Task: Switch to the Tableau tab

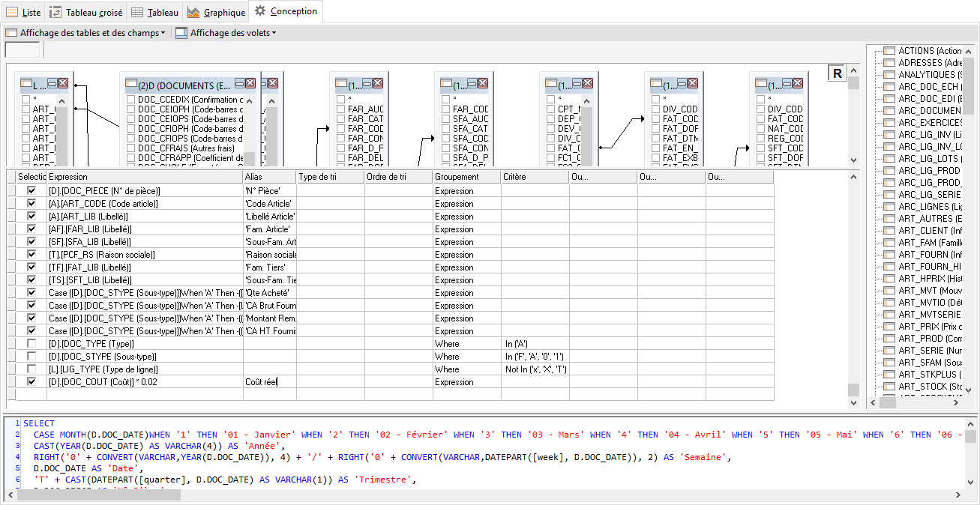Action: [155, 13]
